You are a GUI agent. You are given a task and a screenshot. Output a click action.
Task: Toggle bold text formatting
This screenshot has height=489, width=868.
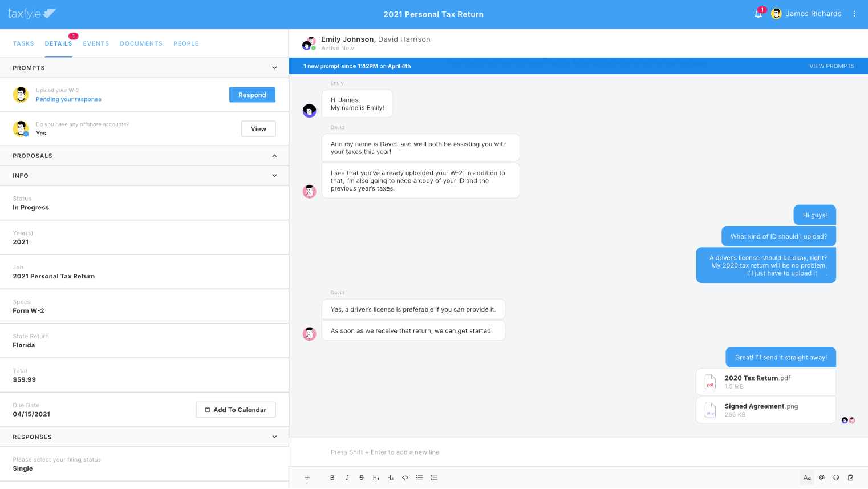click(332, 478)
